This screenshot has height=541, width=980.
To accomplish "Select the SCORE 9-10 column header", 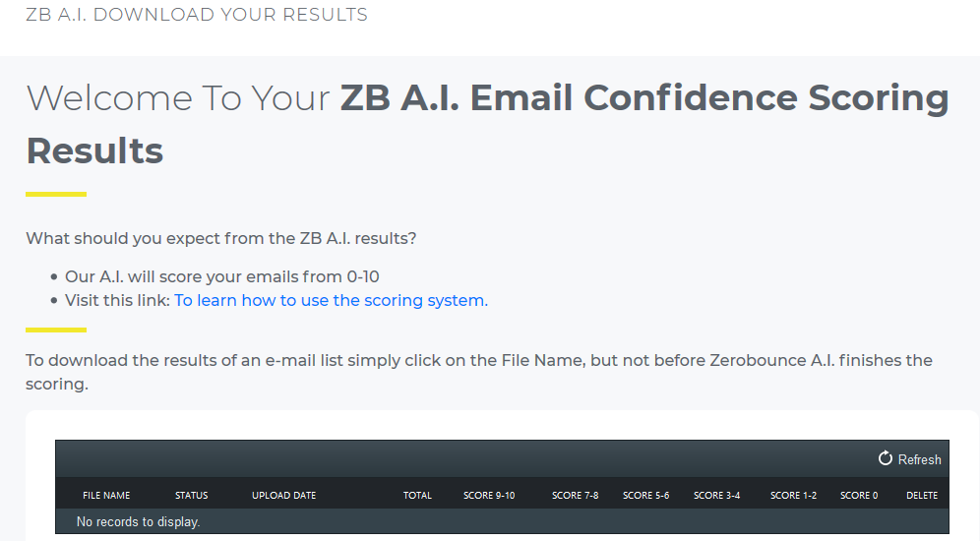I will pos(489,496).
